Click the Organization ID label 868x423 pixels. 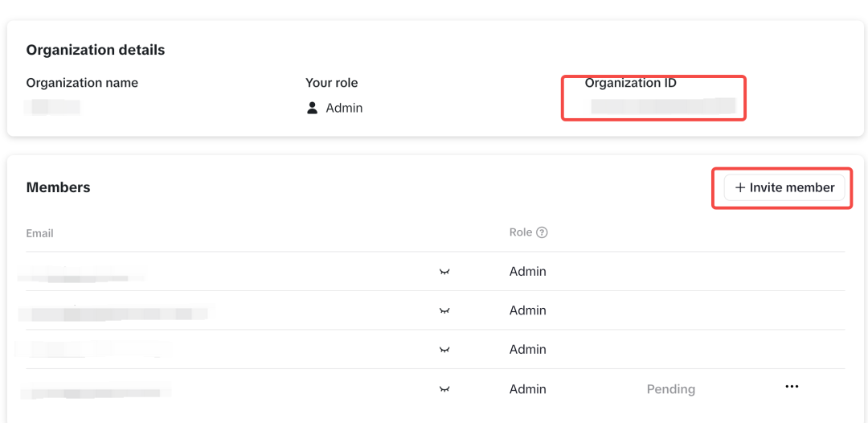[631, 83]
